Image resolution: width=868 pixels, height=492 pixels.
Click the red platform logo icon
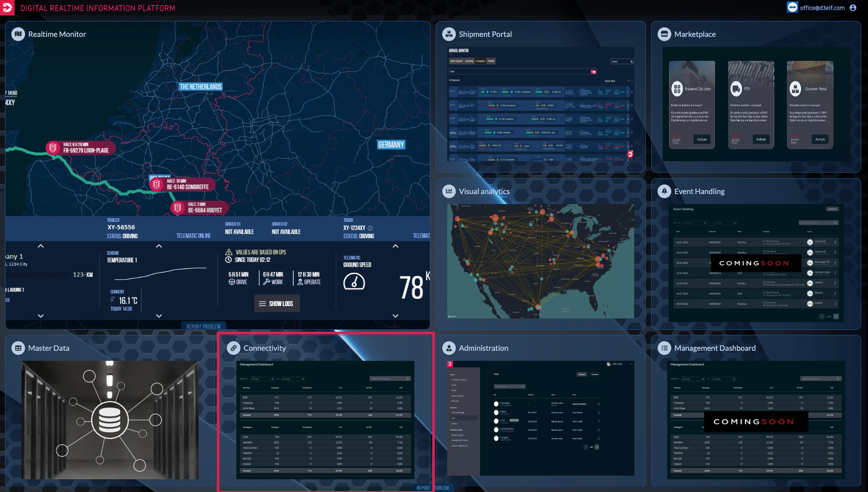(x=7, y=8)
